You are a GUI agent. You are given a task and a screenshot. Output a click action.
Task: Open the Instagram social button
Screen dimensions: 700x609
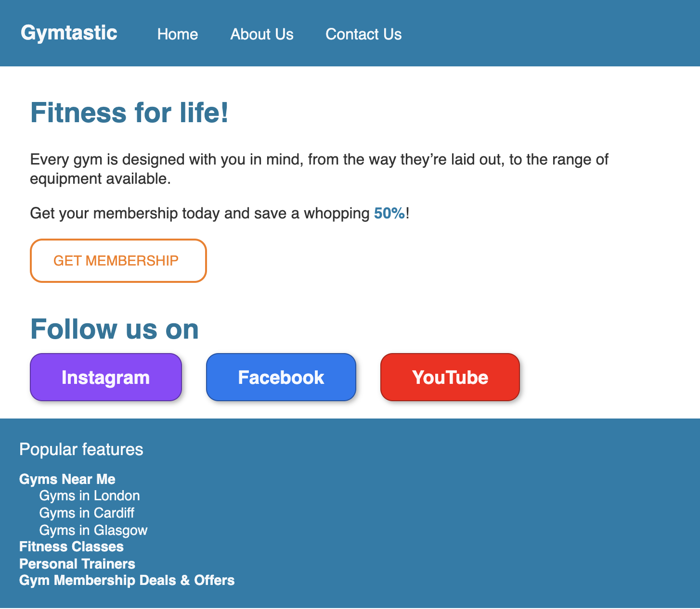(x=105, y=377)
